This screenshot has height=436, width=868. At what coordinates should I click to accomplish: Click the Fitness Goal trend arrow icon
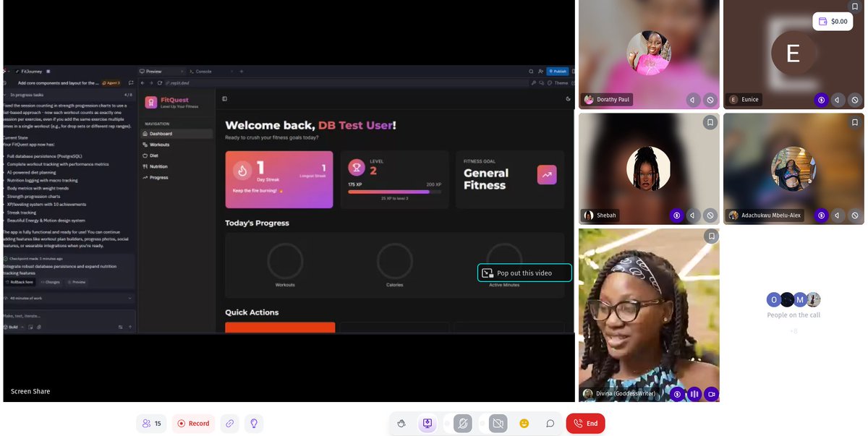coord(547,174)
